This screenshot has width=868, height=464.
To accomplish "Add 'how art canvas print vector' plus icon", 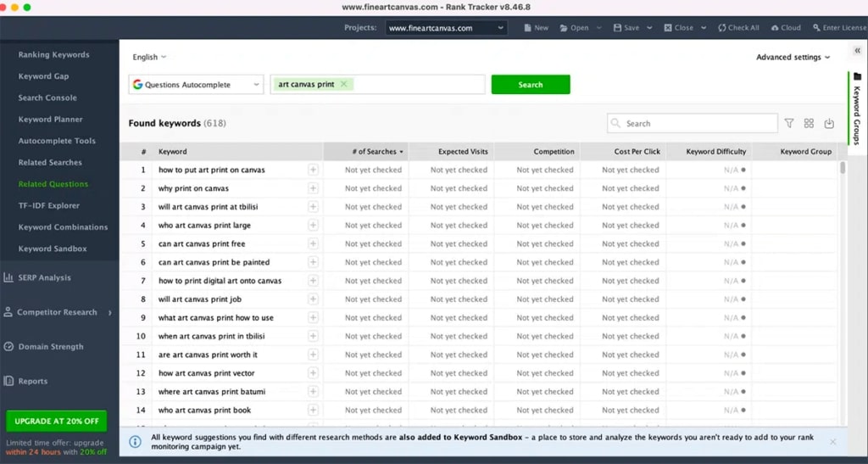I will (313, 373).
